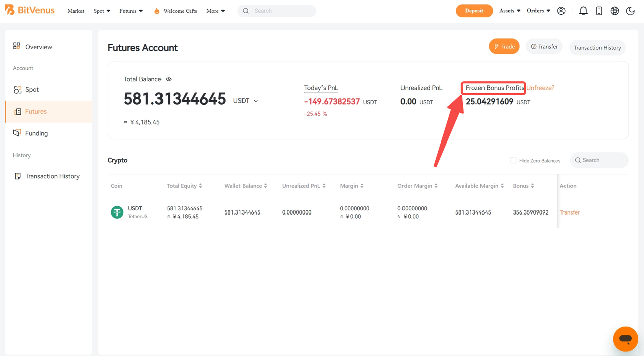Click the Transaction History sidebar icon
Screen dimensions: 644x356
pos(18,176)
